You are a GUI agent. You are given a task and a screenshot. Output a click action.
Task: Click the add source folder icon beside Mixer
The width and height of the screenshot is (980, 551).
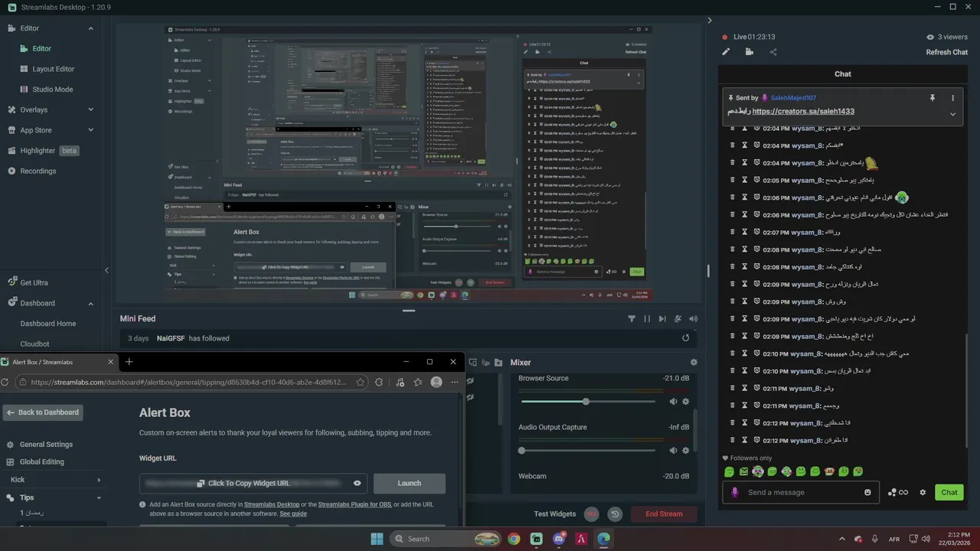498,363
